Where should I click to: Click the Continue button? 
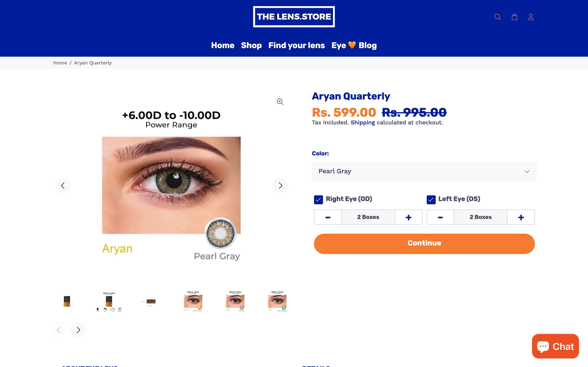[424, 243]
